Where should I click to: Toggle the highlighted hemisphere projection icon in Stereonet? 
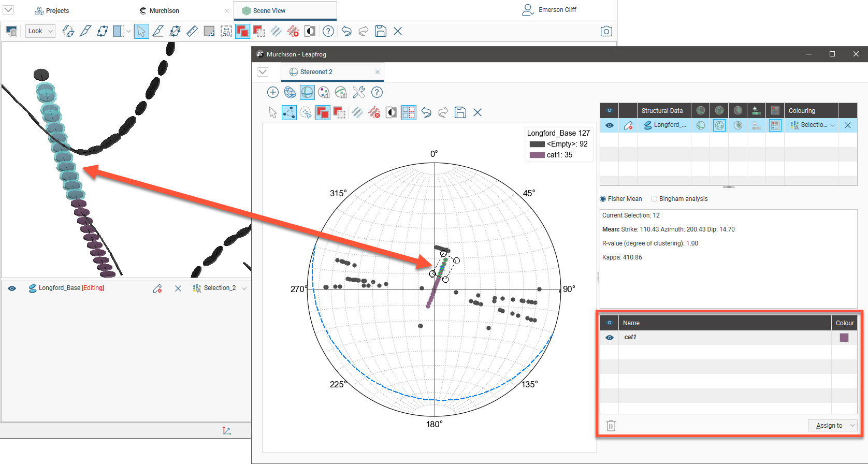coord(307,92)
